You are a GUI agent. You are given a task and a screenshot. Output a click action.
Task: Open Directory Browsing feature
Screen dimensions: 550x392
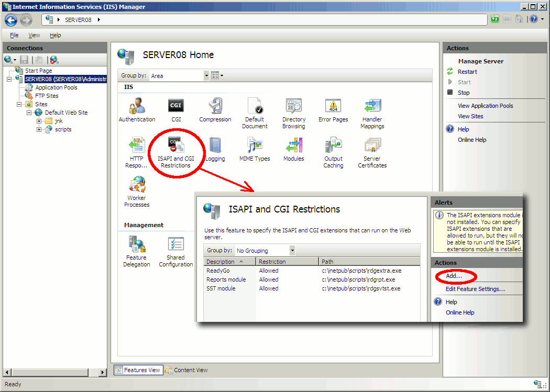(x=293, y=113)
